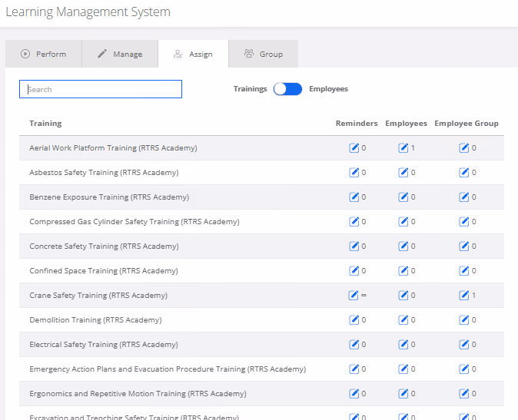Edit reminders for Emergency Action Plans Training
The height and width of the screenshot is (420, 518).
point(354,369)
